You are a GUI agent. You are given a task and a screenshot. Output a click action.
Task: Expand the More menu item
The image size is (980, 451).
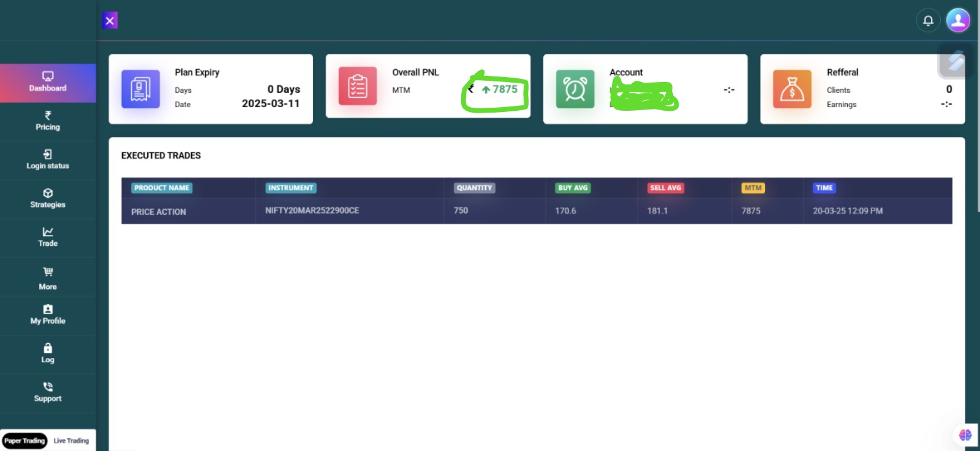pos(48,278)
